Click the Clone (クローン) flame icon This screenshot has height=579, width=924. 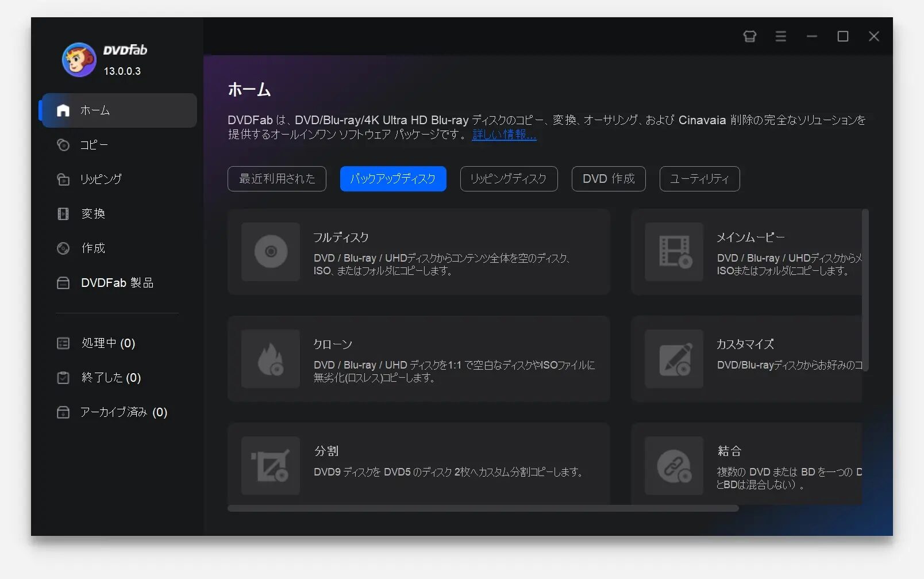point(271,359)
